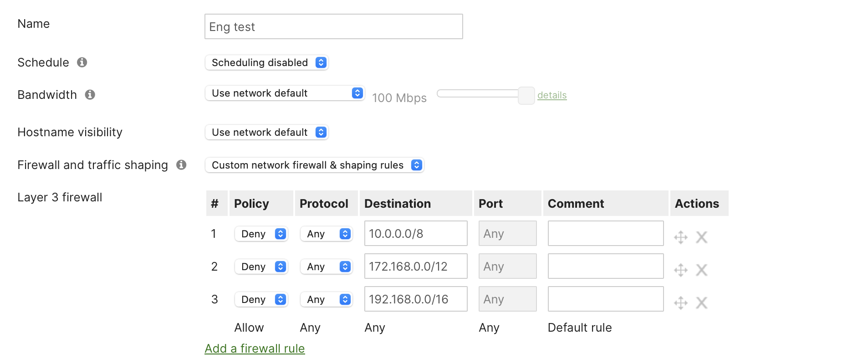Delete firewall rule 1 with the X icon
The height and width of the screenshot is (359, 868).
pos(701,237)
